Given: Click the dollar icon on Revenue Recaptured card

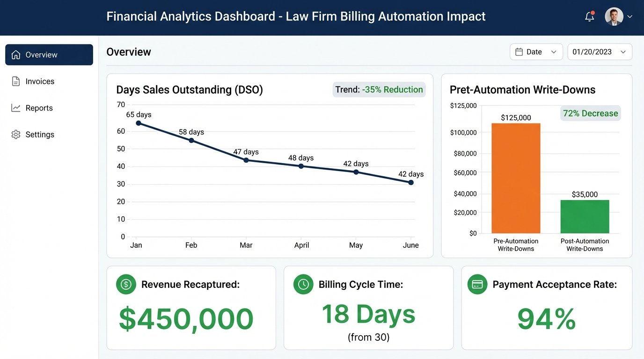Looking at the screenshot, I should (x=125, y=284).
